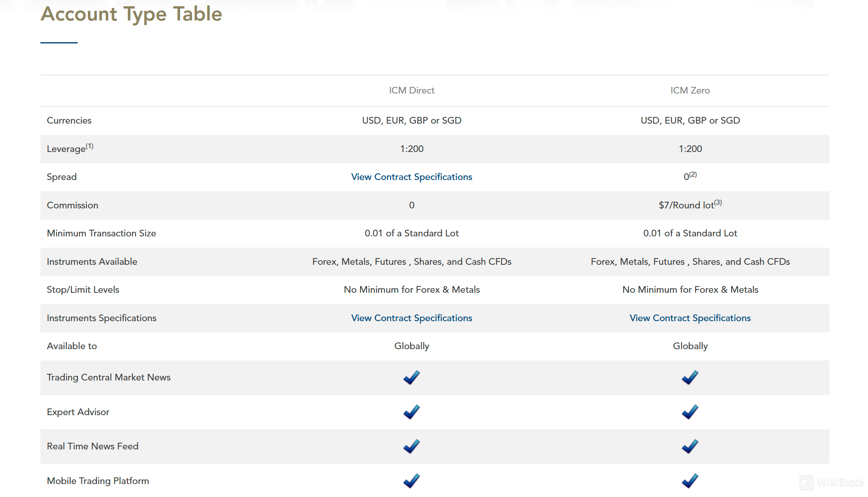
Task: Click ICM Zero Real Time News Feed checkmark
Action: pyautogui.click(x=690, y=446)
